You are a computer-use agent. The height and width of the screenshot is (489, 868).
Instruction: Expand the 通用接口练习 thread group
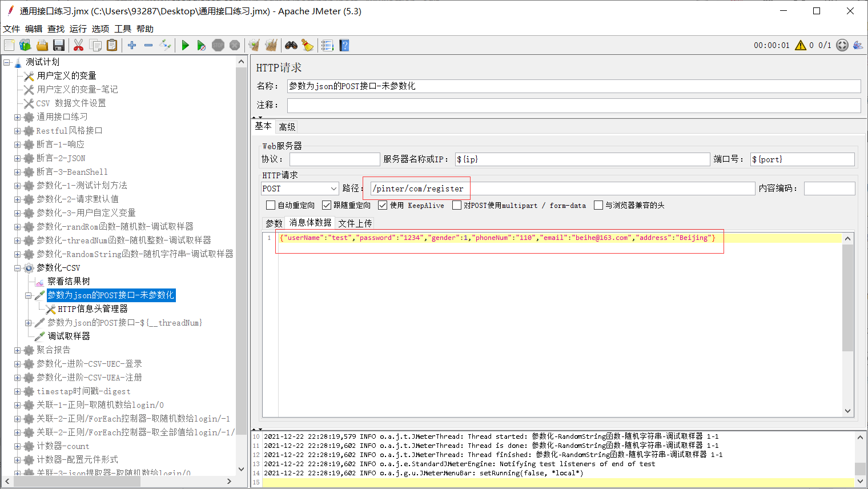tap(17, 117)
